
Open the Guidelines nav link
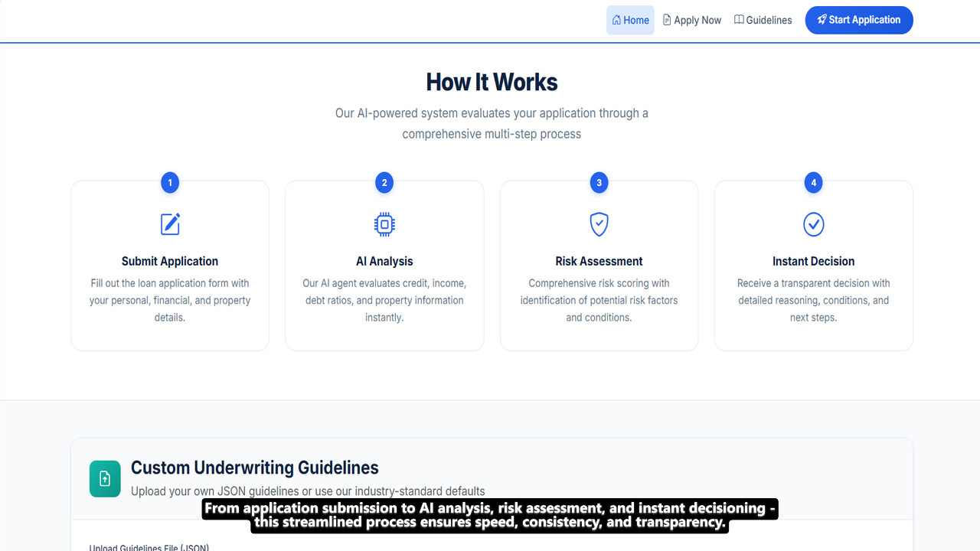click(763, 20)
